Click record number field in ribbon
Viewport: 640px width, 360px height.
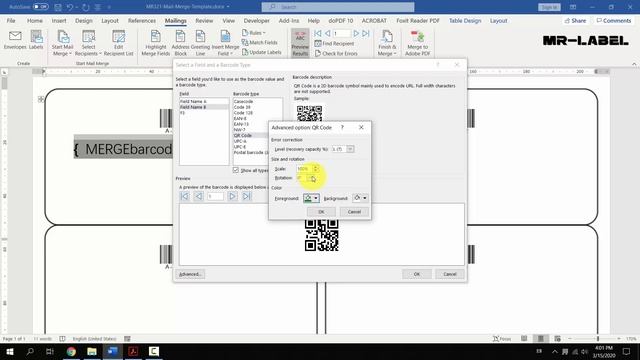342,33
